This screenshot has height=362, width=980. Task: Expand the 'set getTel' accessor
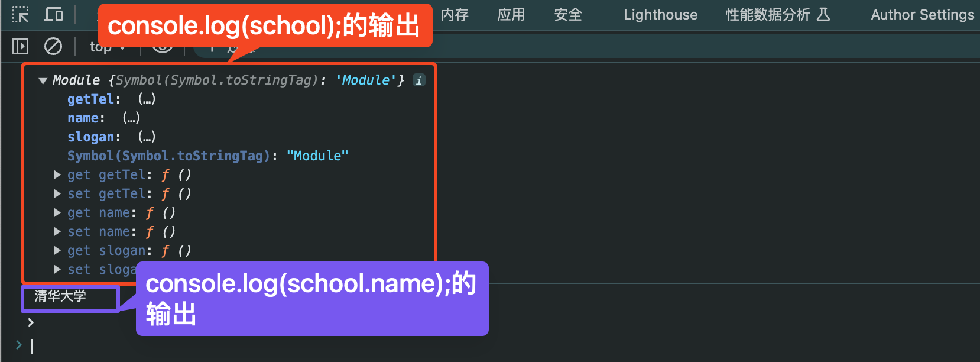[x=57, y=194]
